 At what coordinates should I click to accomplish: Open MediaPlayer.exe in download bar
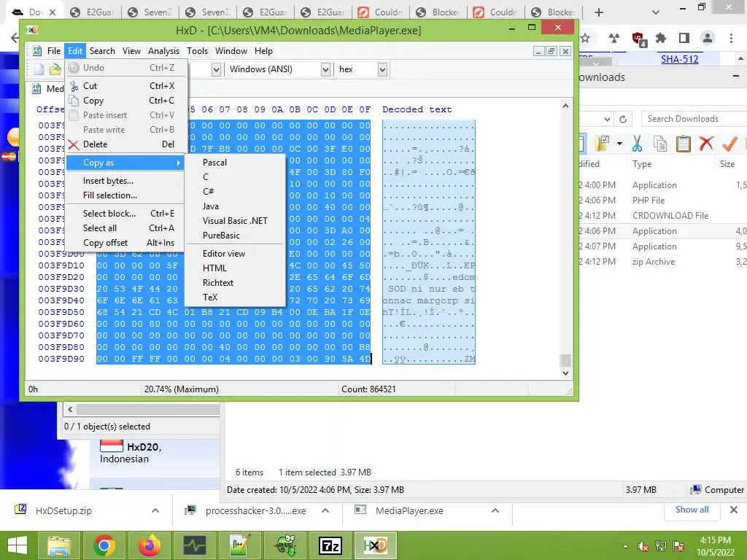409,510
